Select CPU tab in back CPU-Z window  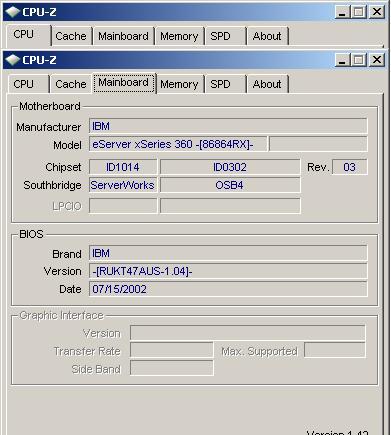(x=28, y=35)
